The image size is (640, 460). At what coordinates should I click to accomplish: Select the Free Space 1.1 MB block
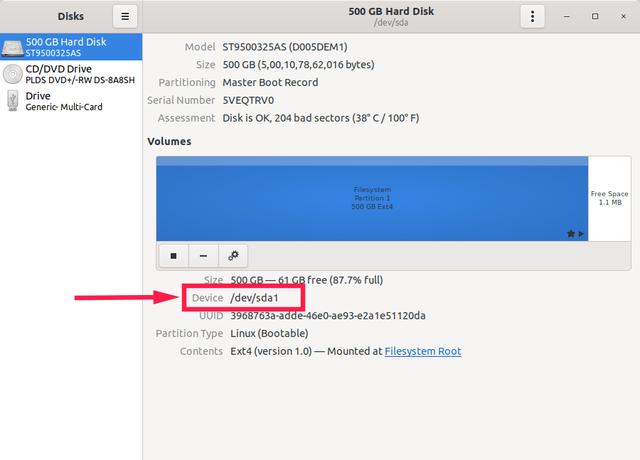coord(609,199)
